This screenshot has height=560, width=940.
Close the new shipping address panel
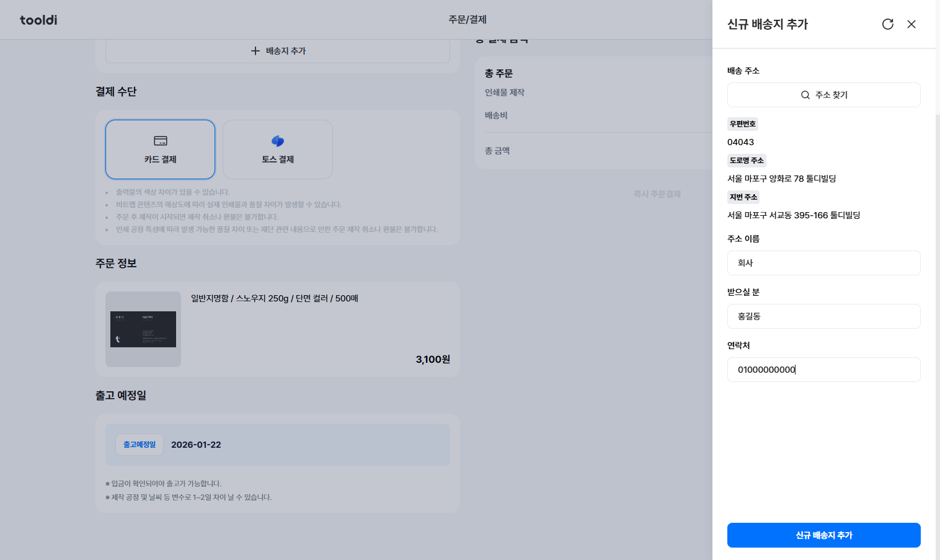pos(911,24)
